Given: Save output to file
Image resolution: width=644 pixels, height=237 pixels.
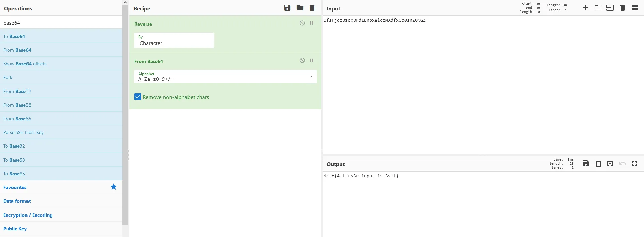Looking at the screenshot, I should (586, 163).
